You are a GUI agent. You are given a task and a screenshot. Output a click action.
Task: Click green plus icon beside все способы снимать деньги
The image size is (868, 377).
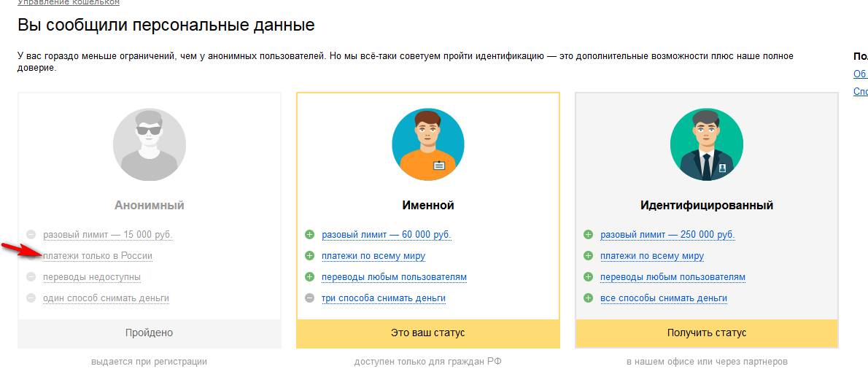coord(588,298)
